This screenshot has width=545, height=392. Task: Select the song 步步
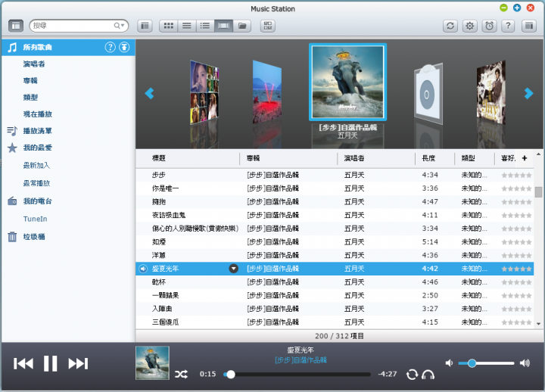click(159, 175)
